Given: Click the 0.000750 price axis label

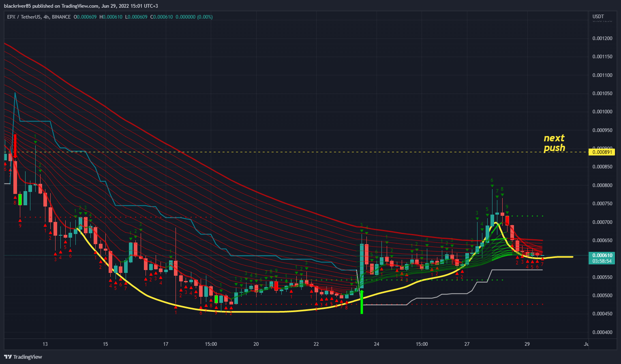Looking at the screenshot, I should coord(602,204).
